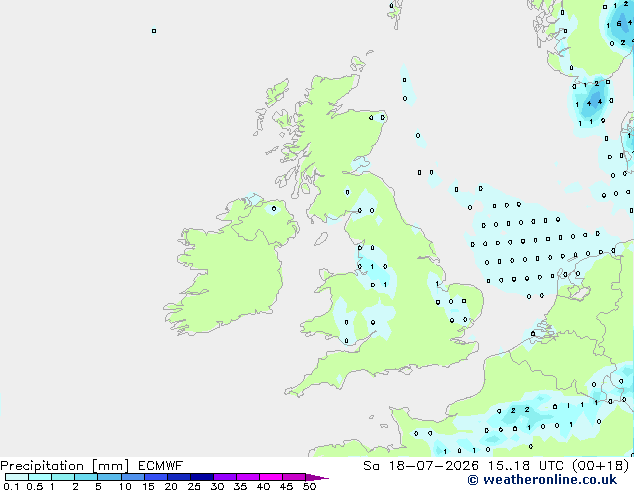Click the '0.5' legend scale label
This screenshot has width=634, height=490.
click(x=35, y=486)
